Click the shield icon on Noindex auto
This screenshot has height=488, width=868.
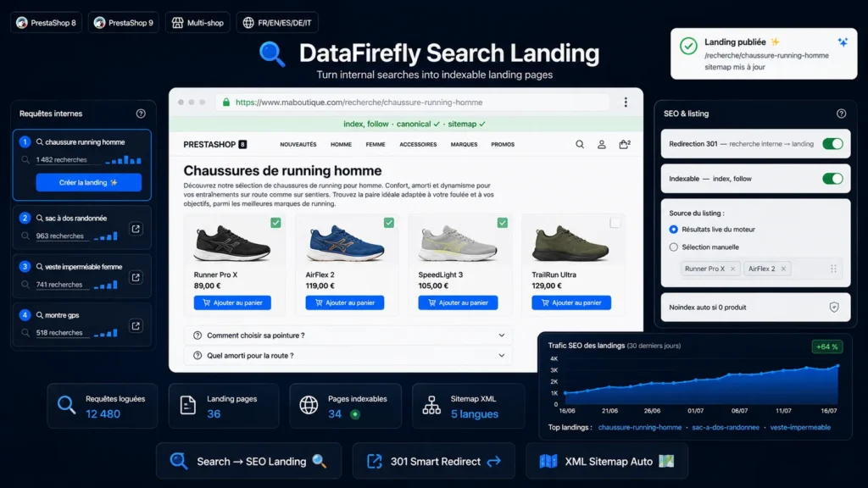pyautogui.click(x=834, y=307)
